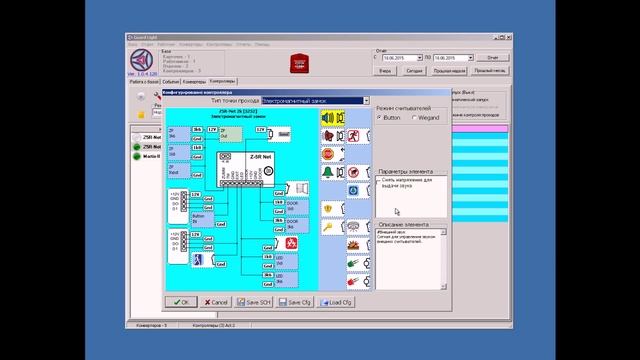
Task: Click the 'ZP Out' block in the schematic
Action: click(x=231, y=134)
